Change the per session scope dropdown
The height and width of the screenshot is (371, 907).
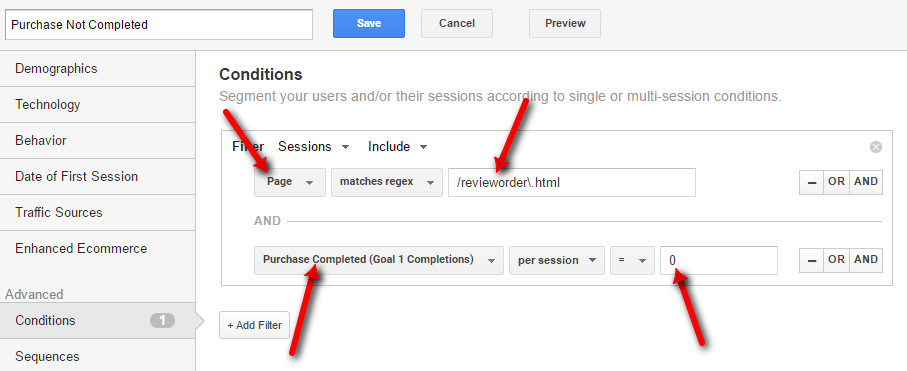point(557,260)
